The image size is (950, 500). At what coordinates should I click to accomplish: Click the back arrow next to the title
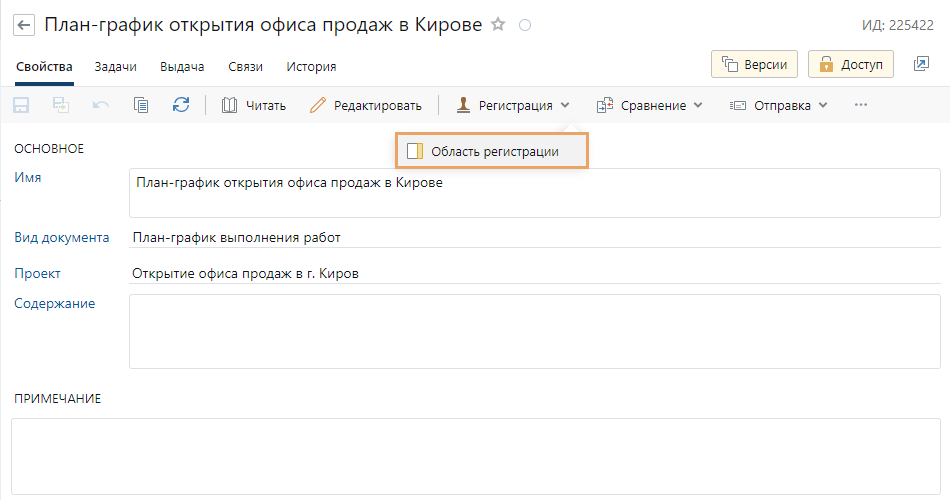pos(23,24)
